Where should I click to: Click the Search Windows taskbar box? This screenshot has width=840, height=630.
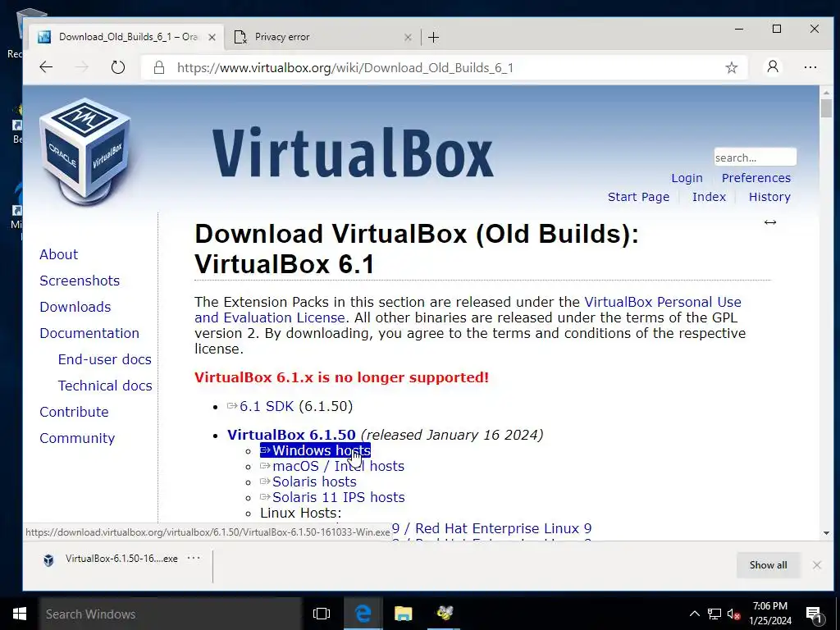[171, 614]
